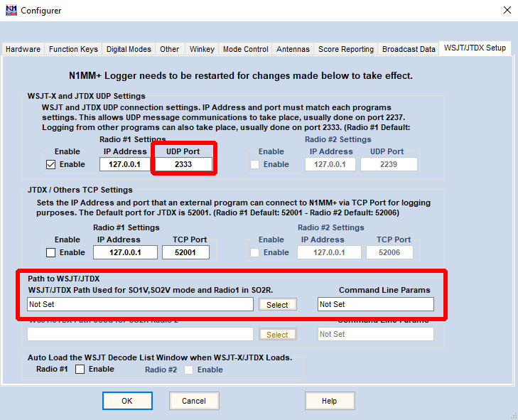This screenshot has height=420, width=518.
Task: Click the Radio1 WSJT/JTDX path field
Action: coord(141,304)
